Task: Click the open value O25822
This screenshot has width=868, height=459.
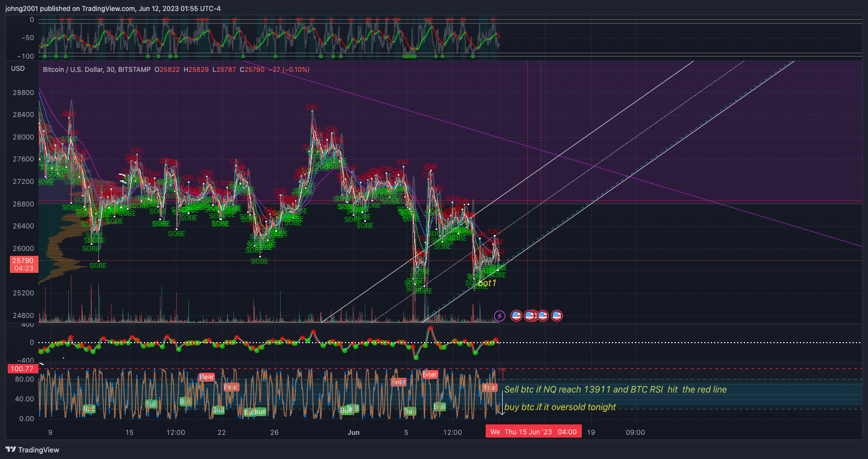Action: 167,70
